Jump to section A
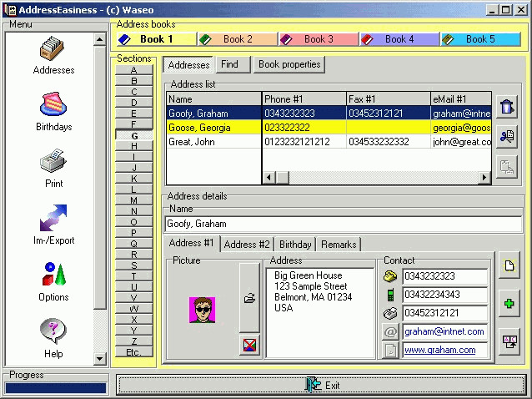The height and width of the screenshot is (399, 532). coord(134,70)
